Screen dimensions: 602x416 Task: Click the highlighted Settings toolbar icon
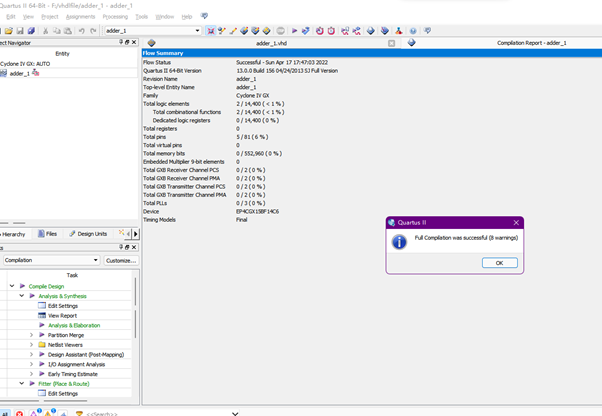211,31
